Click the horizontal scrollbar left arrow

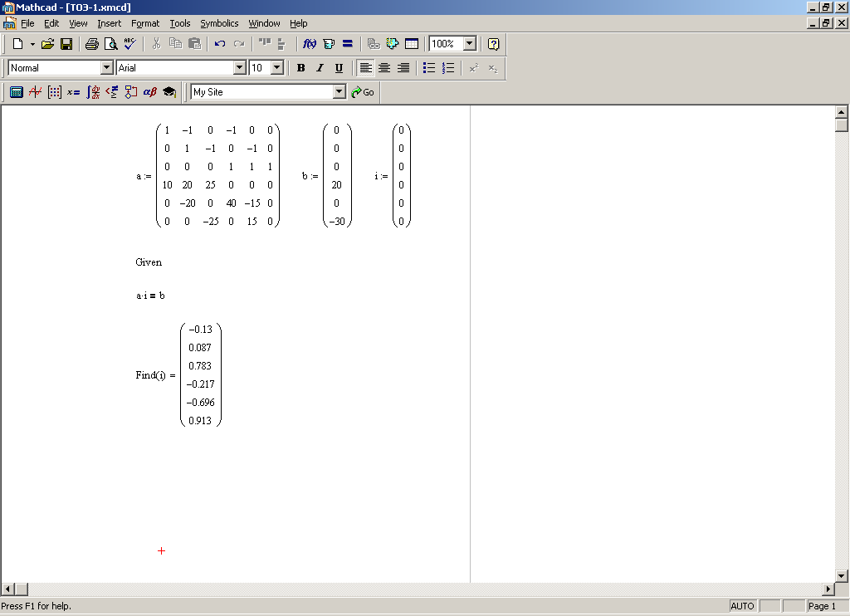(7, 589)
